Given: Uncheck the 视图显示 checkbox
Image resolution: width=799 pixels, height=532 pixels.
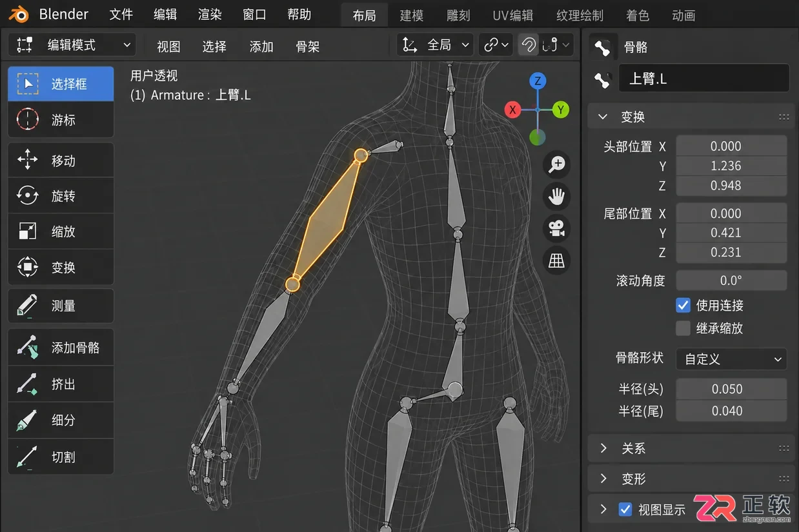Looking at the screenshot, I should tap(625, 509).
